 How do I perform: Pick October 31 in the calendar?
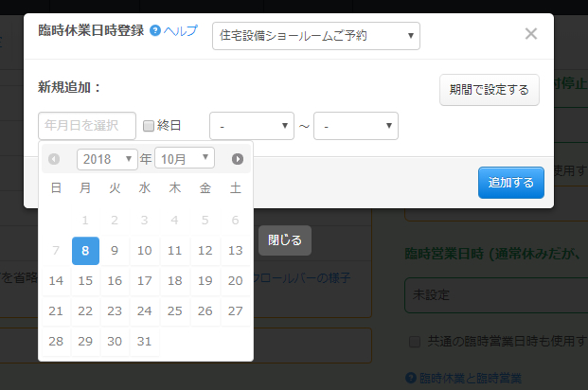(x=145, y=342)
